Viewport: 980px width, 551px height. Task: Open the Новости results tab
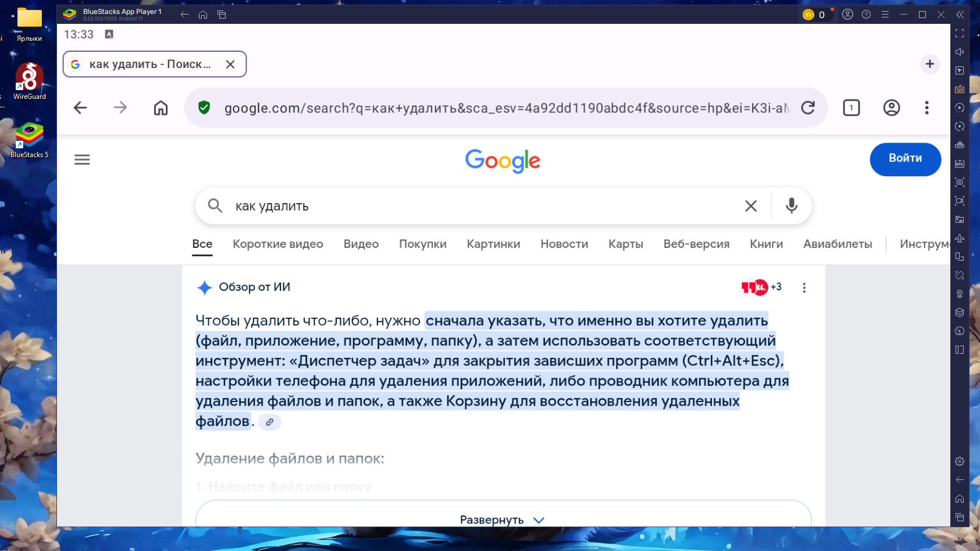(564, 244)
